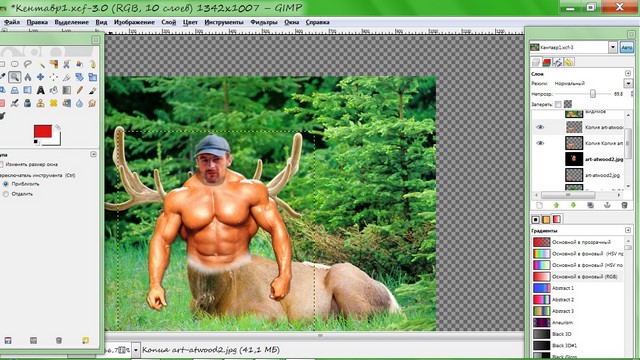
Task: Select the Rotate tool
Action: 80,77
